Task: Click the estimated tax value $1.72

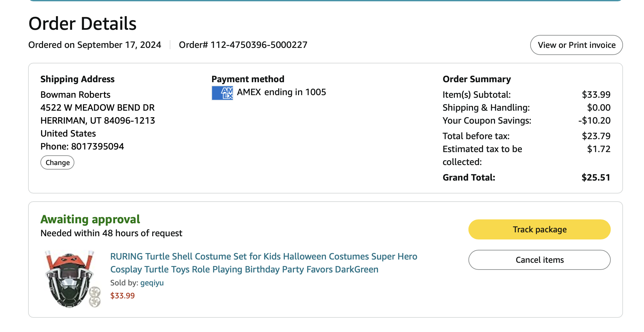Action: point(598,149)
